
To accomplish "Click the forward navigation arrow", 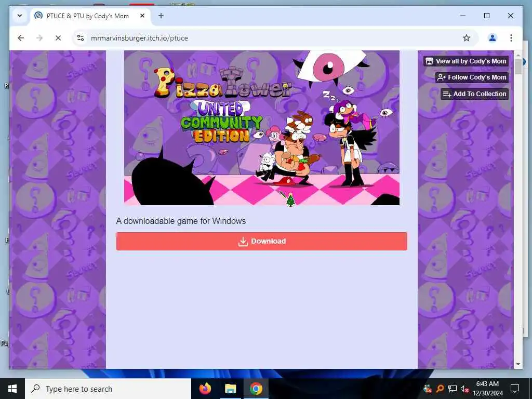I will pos(39,38).
